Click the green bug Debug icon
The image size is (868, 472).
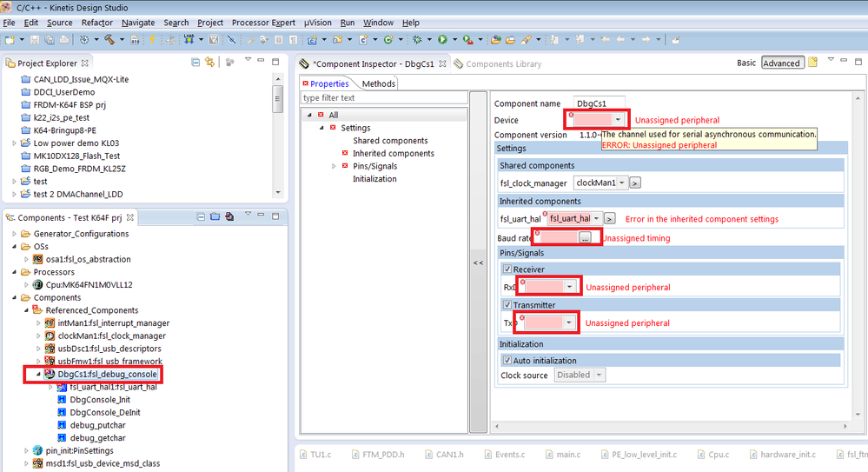417,40
